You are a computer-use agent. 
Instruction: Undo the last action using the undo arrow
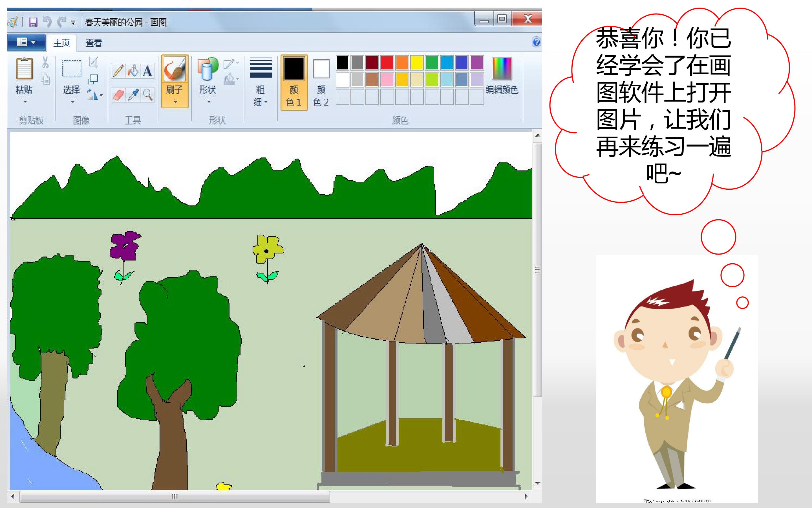pyautogui.click(x=47, y=22)
